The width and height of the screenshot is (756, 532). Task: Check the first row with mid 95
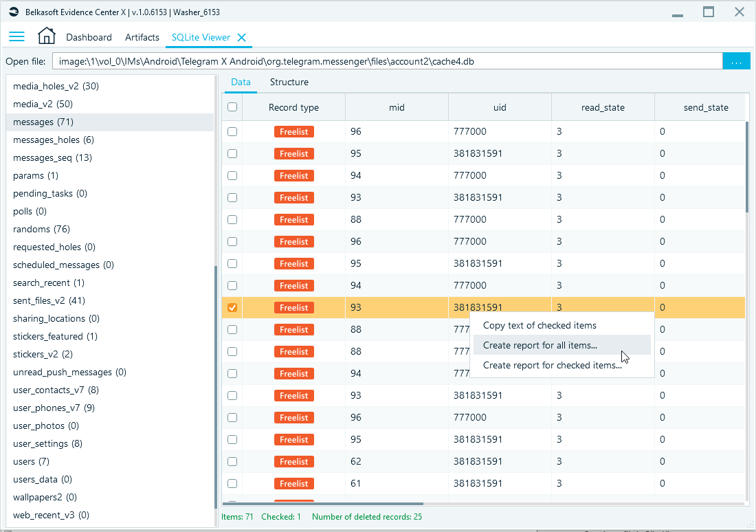coord(232,153)
